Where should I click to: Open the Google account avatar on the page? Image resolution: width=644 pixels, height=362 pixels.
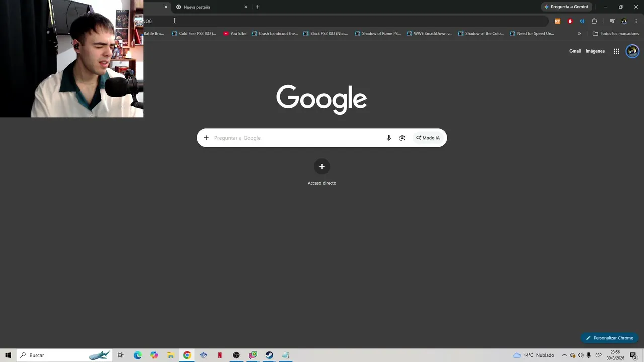click(x=632, y=51)
